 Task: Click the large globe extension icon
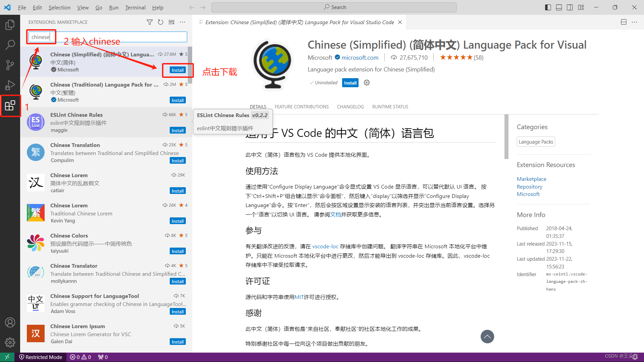(x=272, y=64)
